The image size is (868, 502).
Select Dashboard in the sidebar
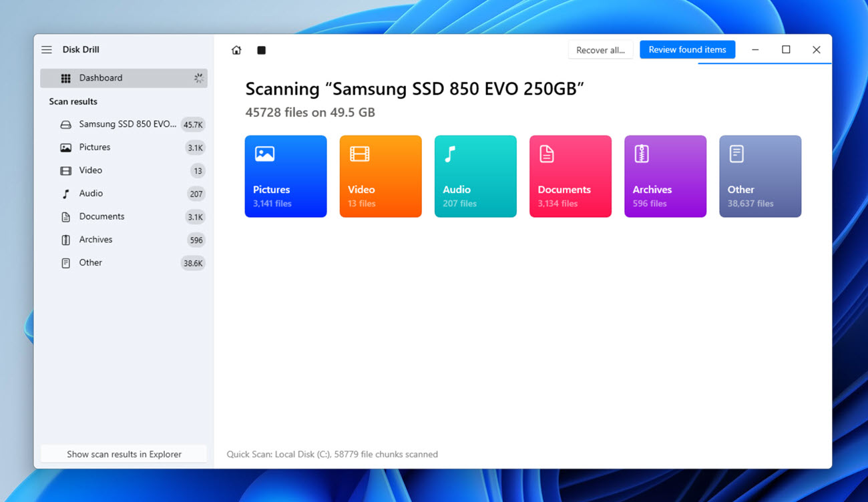pyautogui.click(x=124, y=78)
